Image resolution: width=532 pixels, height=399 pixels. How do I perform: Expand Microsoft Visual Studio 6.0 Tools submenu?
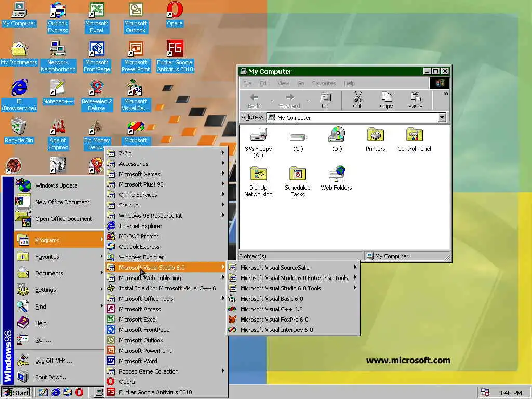coord(293,288)
